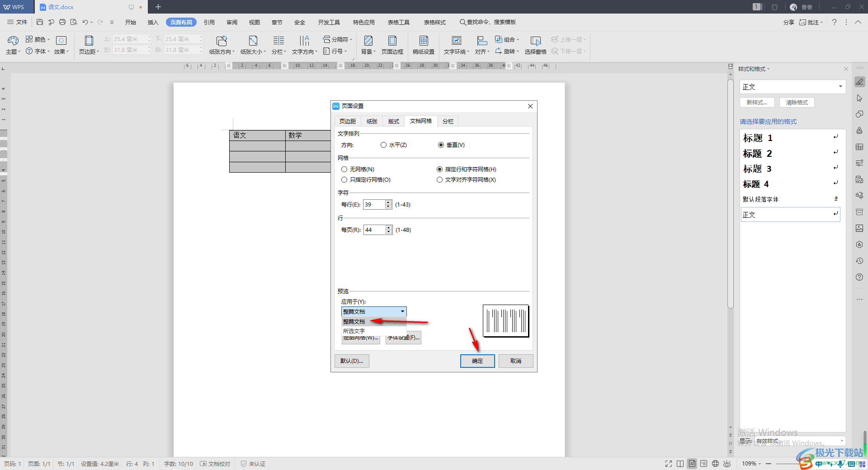868x470 pixels.
Task: Click the help question icon in right sidebar
Action: [859, 277]
